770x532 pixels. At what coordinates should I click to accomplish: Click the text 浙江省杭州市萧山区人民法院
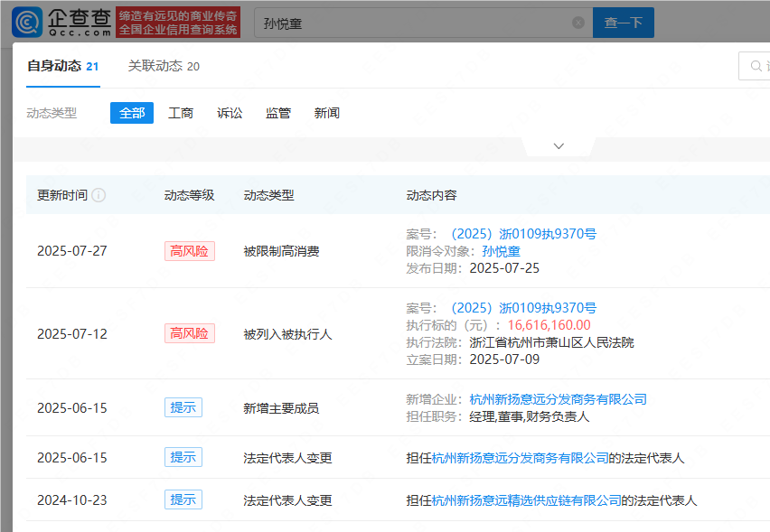click(551, 342)
